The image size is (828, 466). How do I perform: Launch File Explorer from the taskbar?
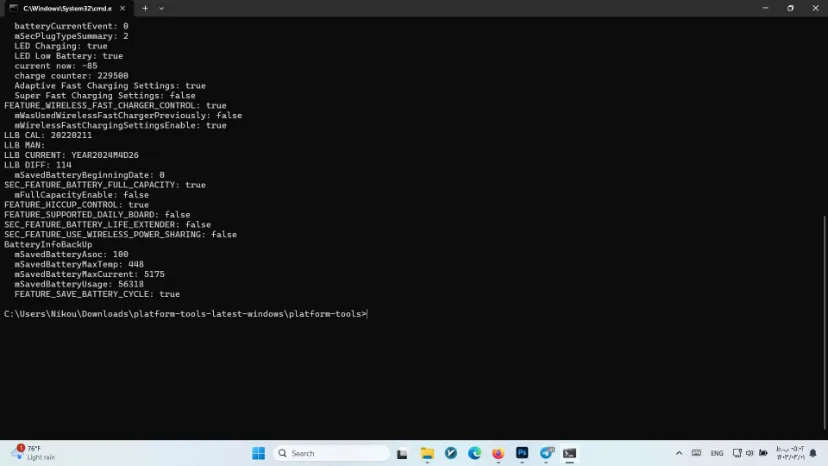427,453
